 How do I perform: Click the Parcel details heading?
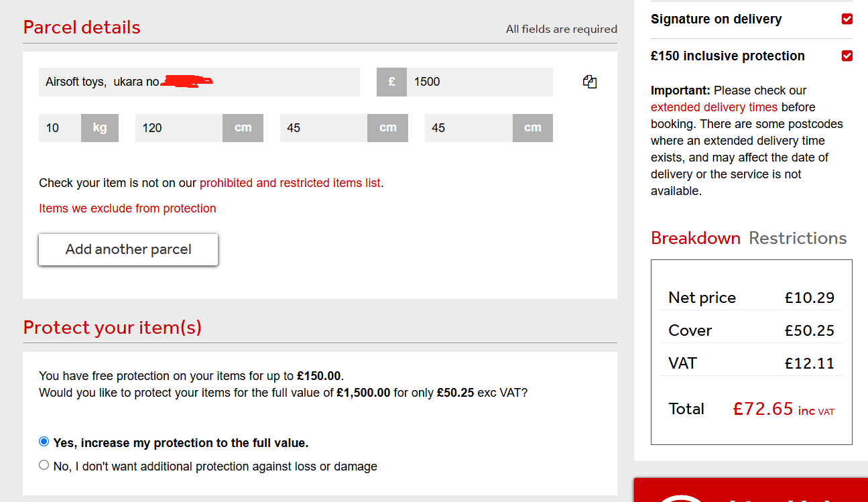82,27
